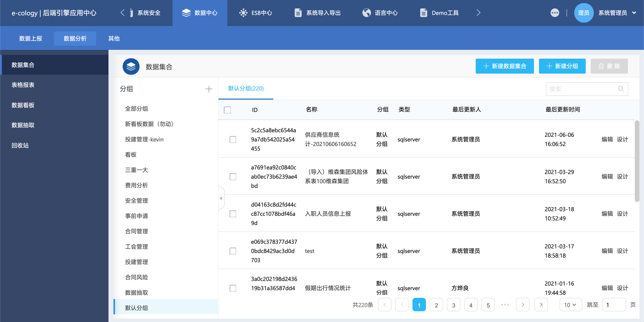
Task: Select 新看板数据（勿动） group
Action: (166, 124)
